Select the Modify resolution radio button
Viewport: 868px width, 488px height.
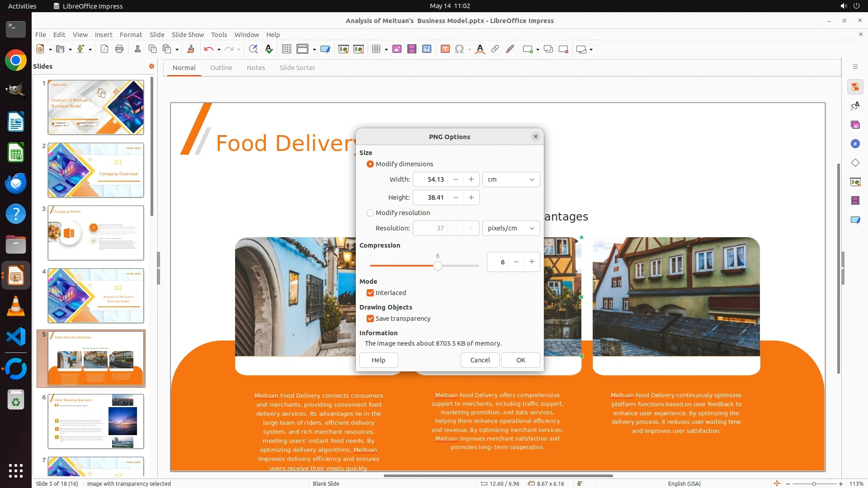tap(370, 213)
